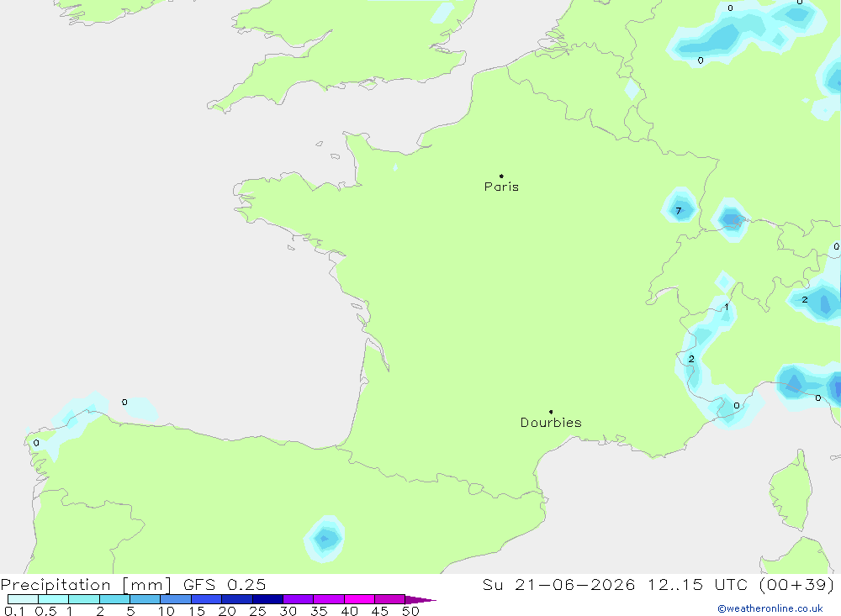Pick the 0.1–0.5 mm palest legend swatch
The height and width of the screenshot is (616, 841).
coord(23,599)
